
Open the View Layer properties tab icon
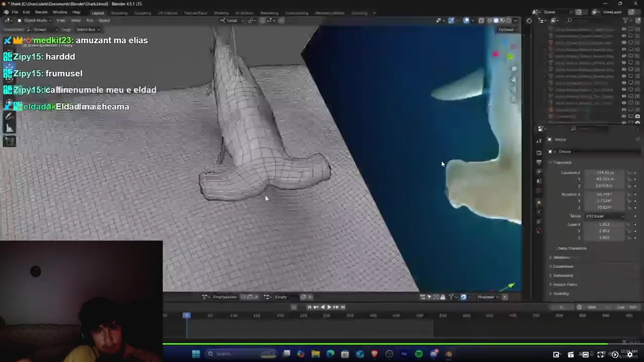[539, 172]
